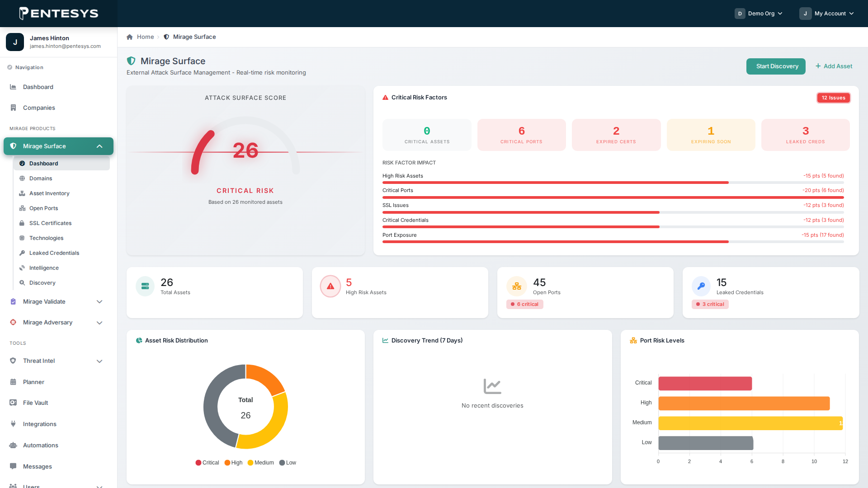868x488 pixels.
Task: Click Add Asset
Action: click(x=834, y=66)
